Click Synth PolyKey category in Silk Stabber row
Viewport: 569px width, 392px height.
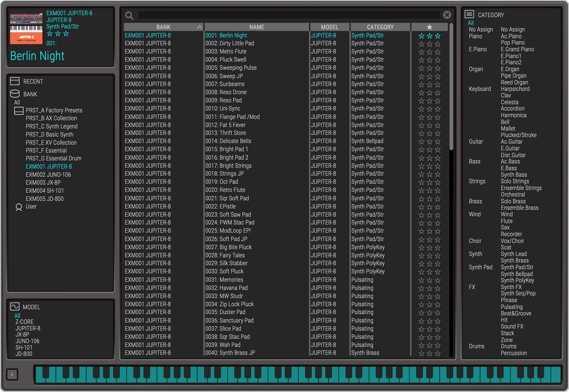tap(368, 263)
